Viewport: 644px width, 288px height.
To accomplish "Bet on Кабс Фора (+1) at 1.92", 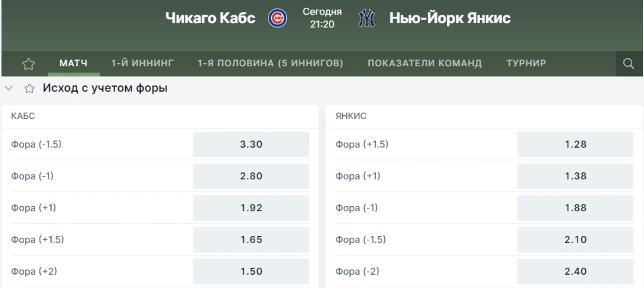I will point(251,208).
